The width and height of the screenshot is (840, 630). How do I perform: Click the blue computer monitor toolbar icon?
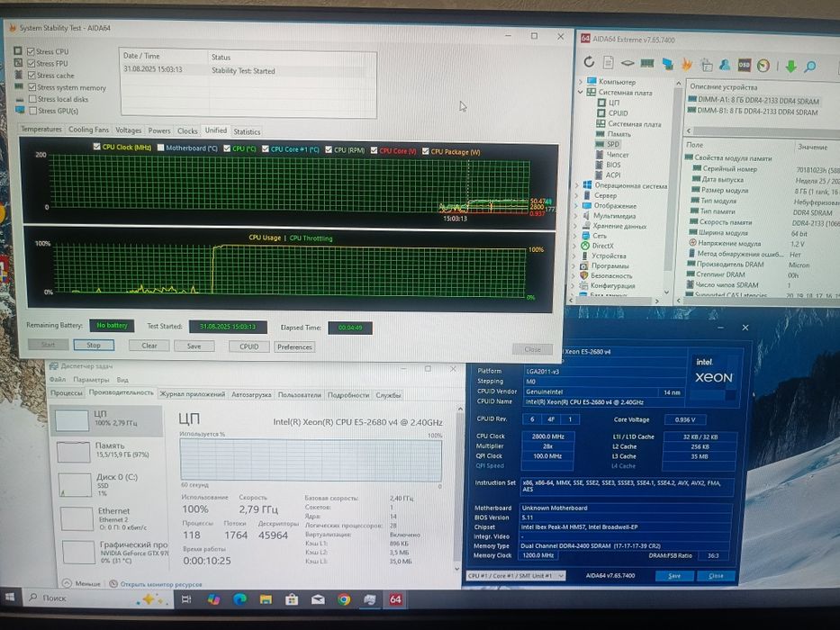point(667,64)
